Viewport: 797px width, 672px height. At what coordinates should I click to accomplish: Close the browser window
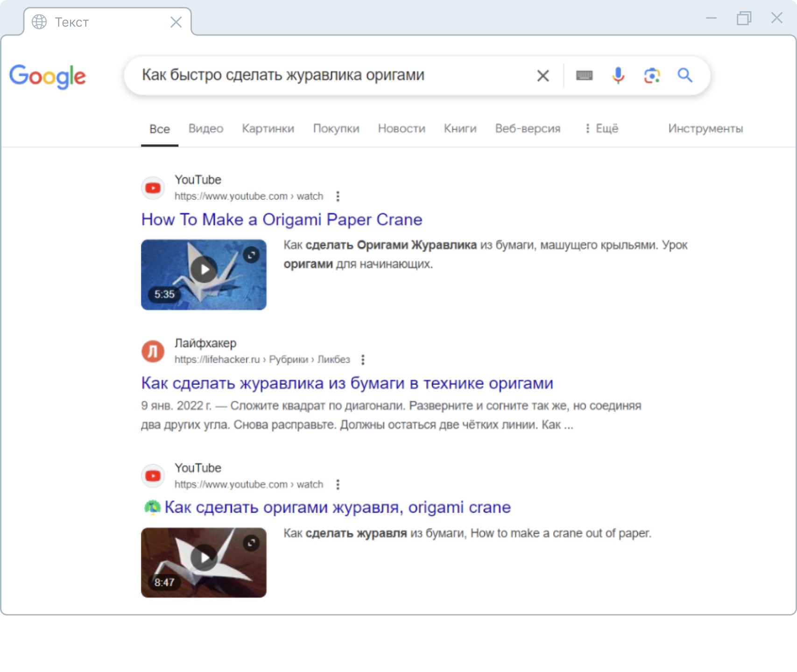coord(777,18)
